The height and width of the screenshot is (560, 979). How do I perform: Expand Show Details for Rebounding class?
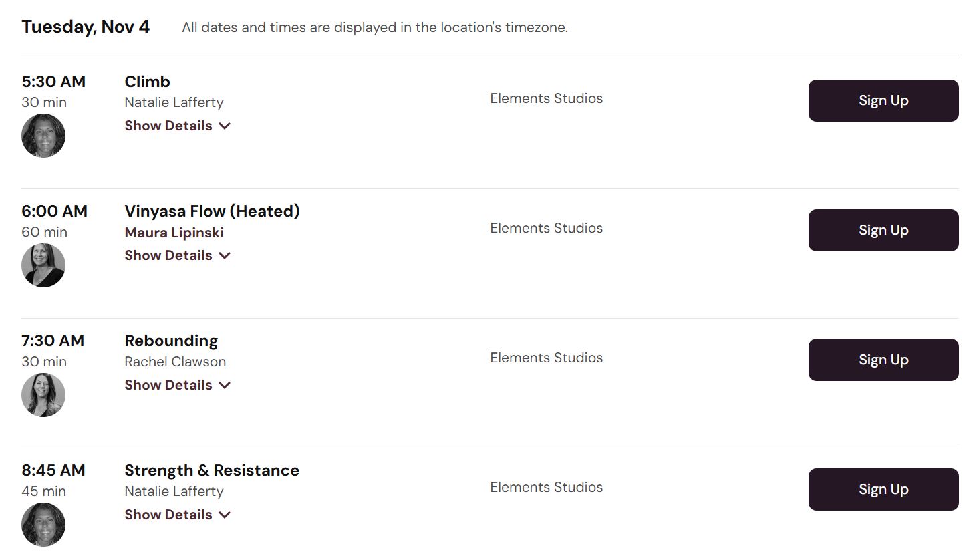[176, 385]
